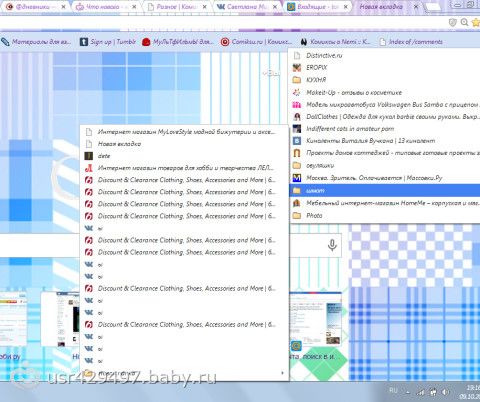Click the volume icon in system tray
Viewport: 480px width, 402px height.
coord(445,392)
